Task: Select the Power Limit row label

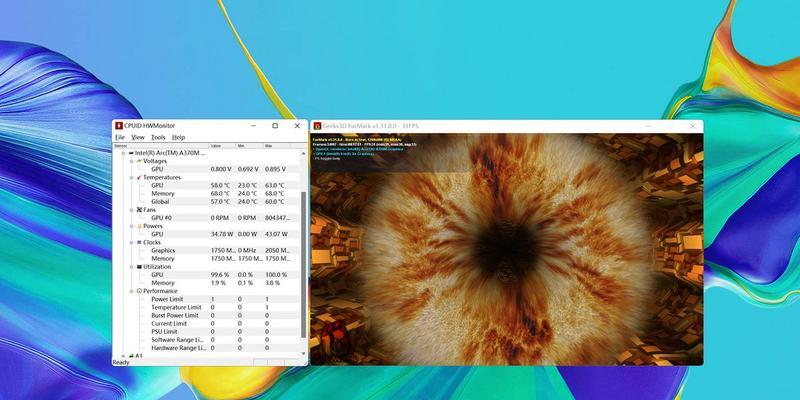Action: coord(167,299)
